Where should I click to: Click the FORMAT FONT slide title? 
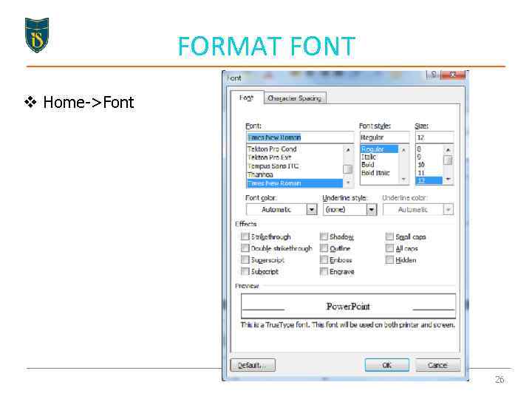tap(267, 46)
